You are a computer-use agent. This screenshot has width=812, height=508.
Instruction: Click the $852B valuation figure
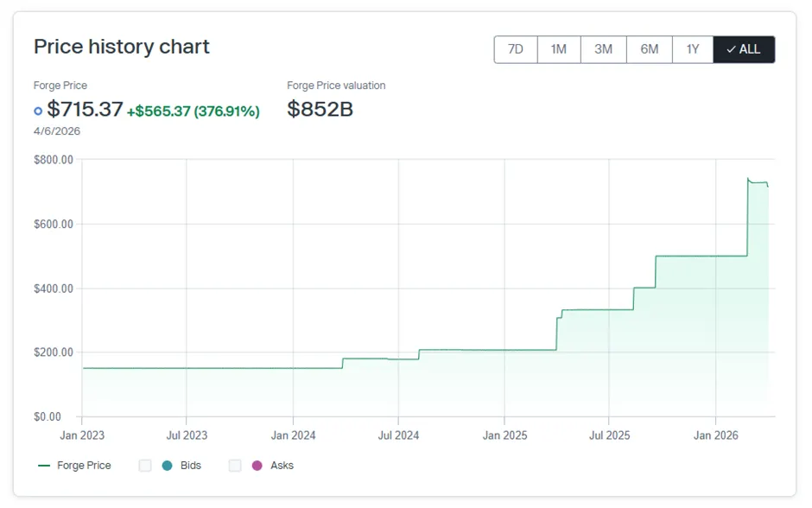(320, 110)
